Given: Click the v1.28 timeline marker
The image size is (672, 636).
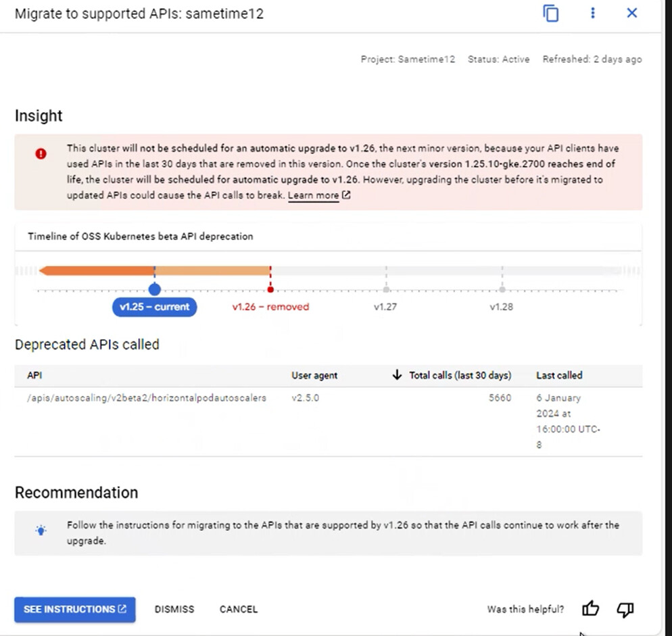Looking at the screenshot, I should coord(502,307).
